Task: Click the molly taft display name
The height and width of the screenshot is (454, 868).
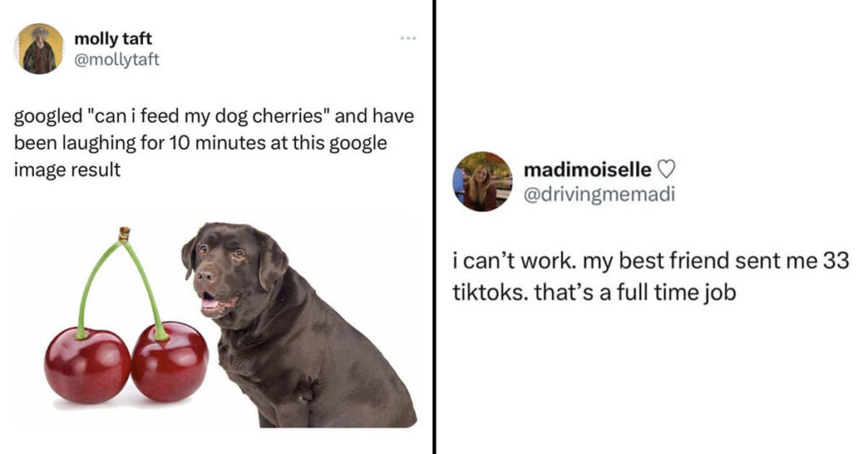Action: [x=113, y=39]
